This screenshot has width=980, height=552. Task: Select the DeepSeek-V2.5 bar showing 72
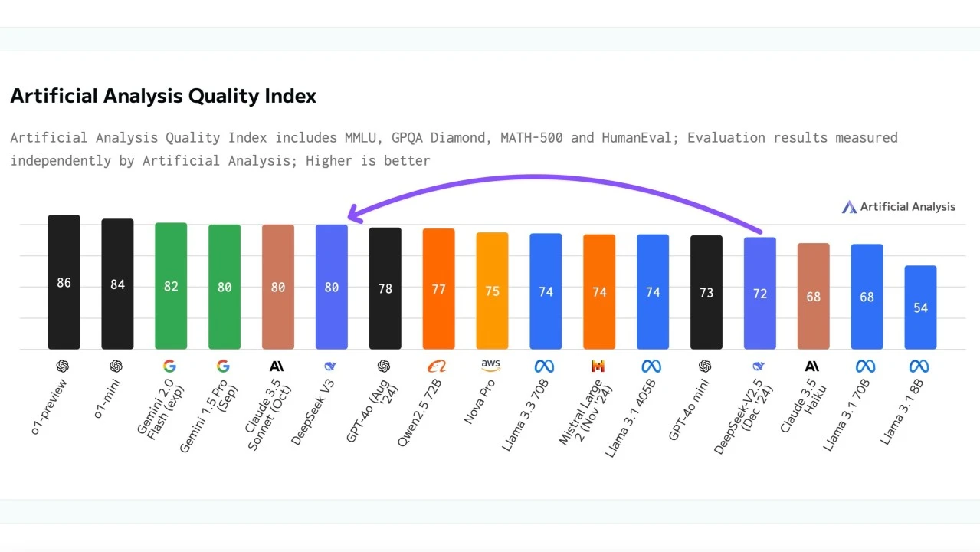760,293
